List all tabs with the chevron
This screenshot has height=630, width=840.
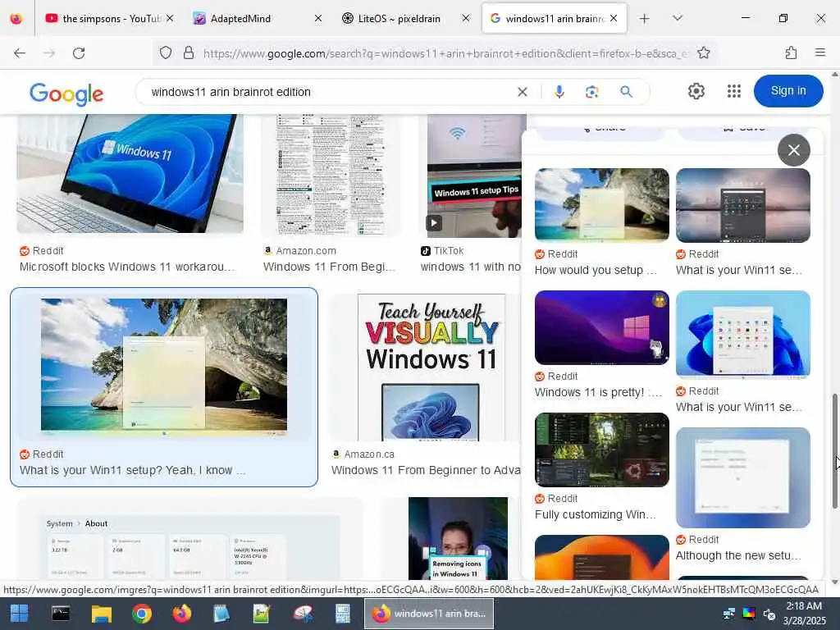click(x=677, y=18)
